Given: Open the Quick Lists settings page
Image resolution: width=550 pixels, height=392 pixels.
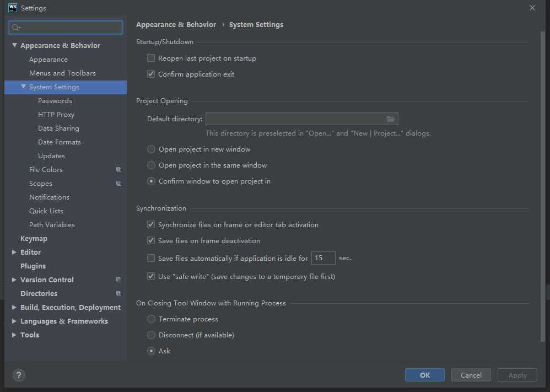Looking at the screenshot, I should (x=46, y=211).
